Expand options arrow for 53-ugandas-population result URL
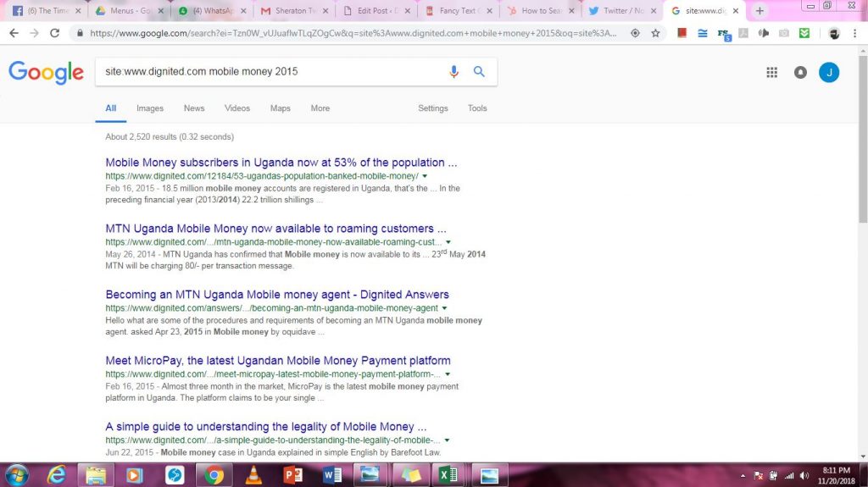 [425, 176]
